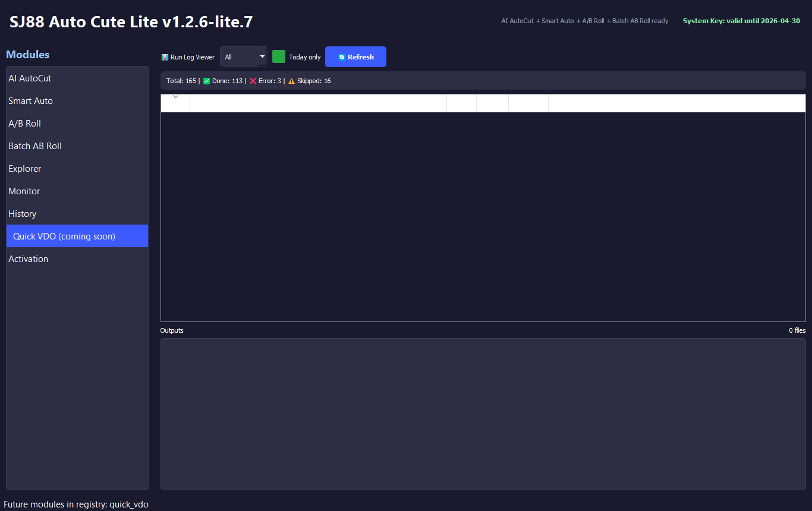Click the Run Log Viewer chart icon
This screenshot has width=812, height=511.
[x=165, y=58]
